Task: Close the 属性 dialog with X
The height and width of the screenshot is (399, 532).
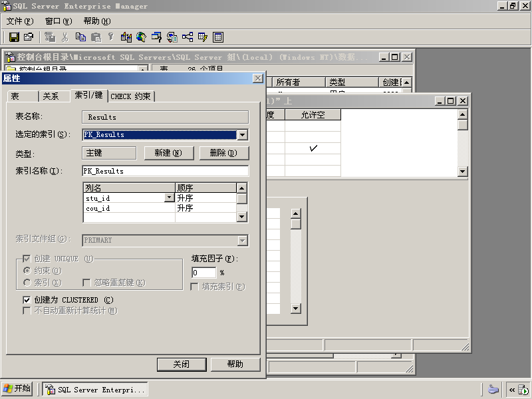Action: (258, 78)
